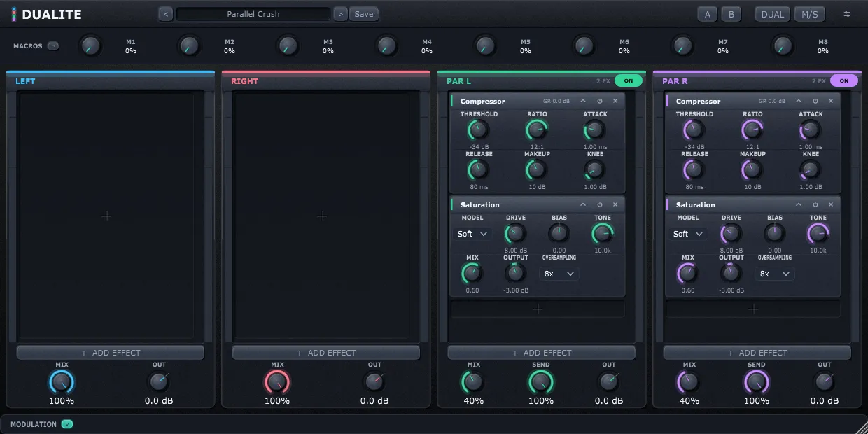The height and width of the screenshot is (434, 868).
Task: Select B comparison state
Action: pyautogui.click(x=731, y=14)
